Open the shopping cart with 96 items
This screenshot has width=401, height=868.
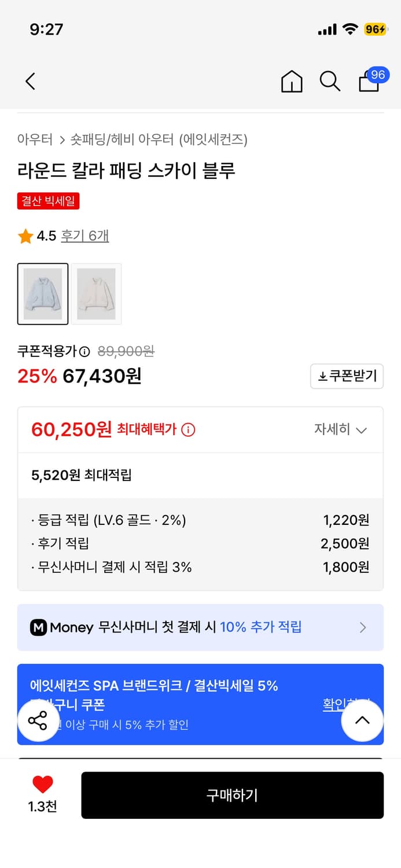369,82
